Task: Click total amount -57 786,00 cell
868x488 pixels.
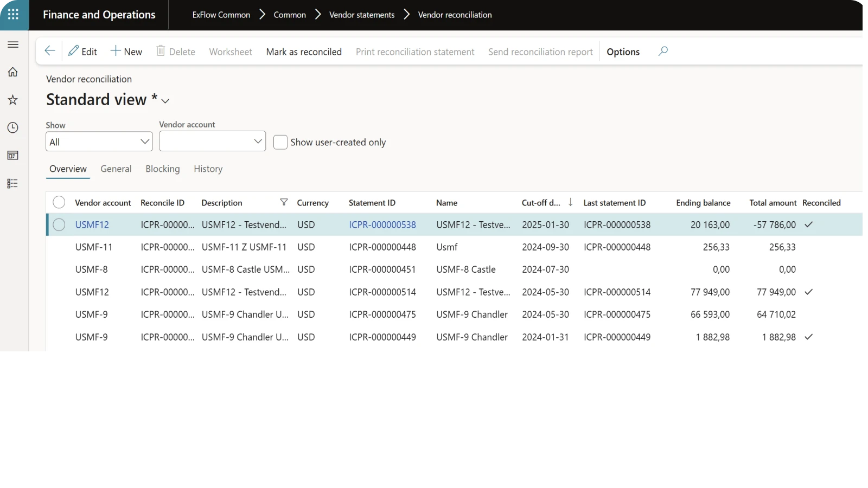Action: 775,224
